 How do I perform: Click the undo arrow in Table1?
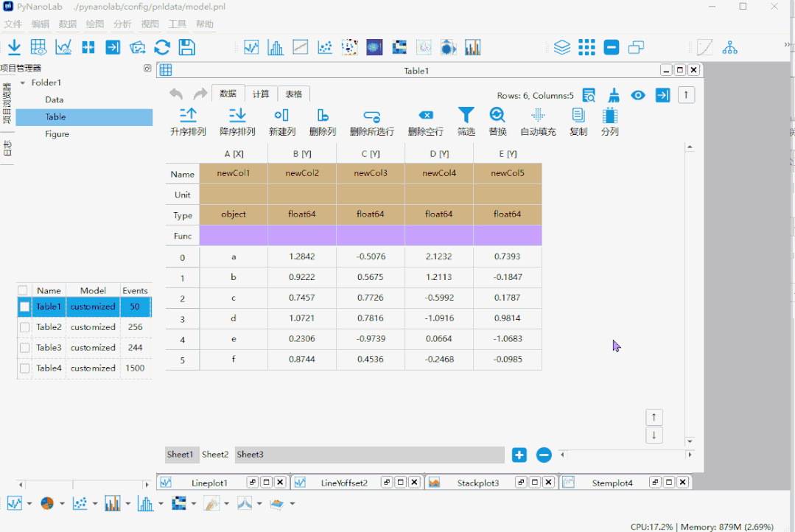(176, 94)
